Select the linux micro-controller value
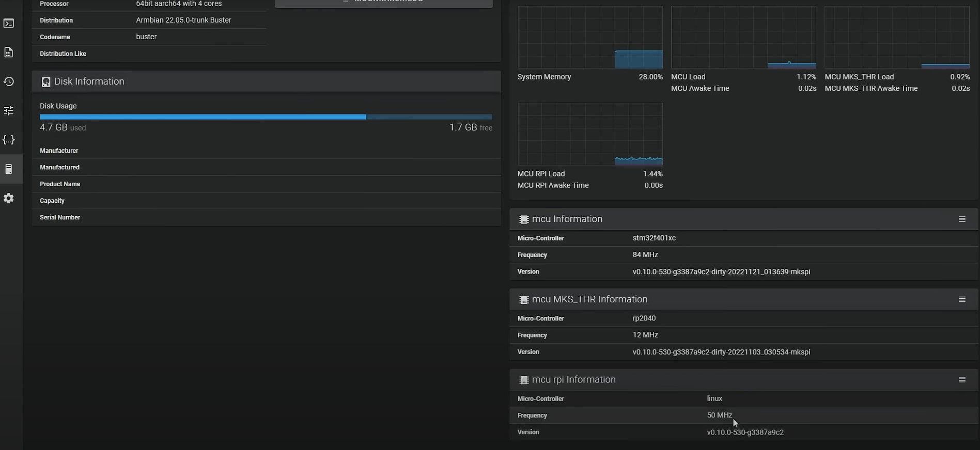This screenshot has height=450, width=980. click(714, 398)
